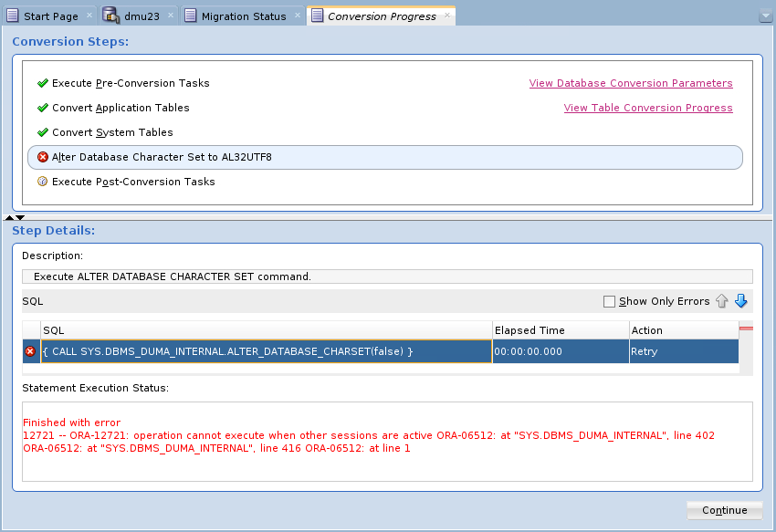Close the dmu23 tab
The image size is (776, 532).
point(171,16)
